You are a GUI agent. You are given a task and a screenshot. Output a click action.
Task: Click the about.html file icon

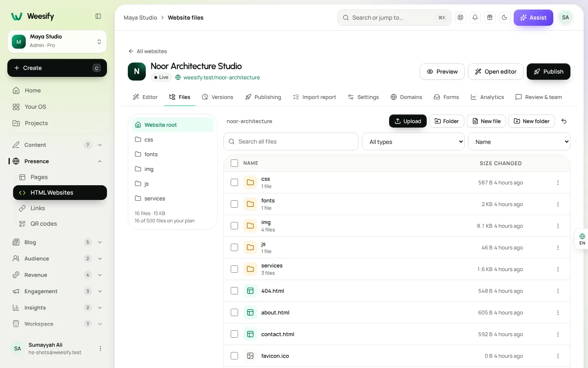pyautogui.click(x=250, y=313)
